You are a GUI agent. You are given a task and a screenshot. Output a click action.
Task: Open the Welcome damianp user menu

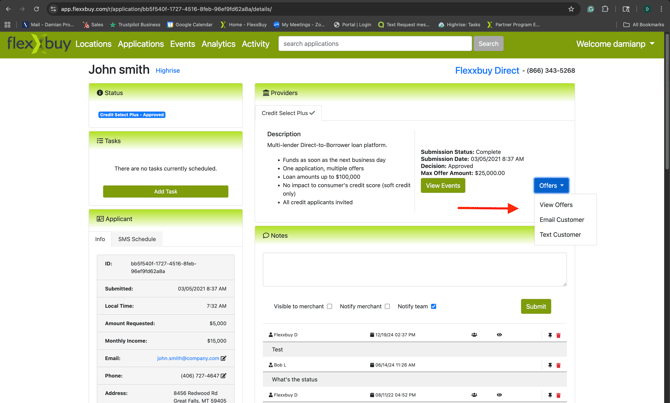[615, 44]
